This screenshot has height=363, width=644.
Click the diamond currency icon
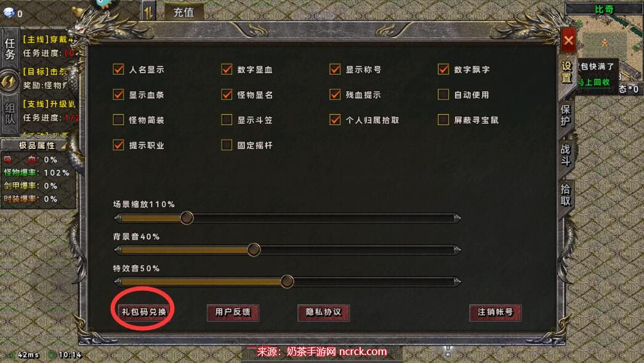point(8,12)
